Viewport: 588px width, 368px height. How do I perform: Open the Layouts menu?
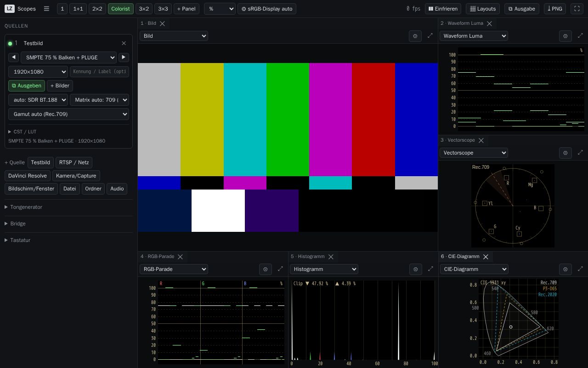pos(483,9)
